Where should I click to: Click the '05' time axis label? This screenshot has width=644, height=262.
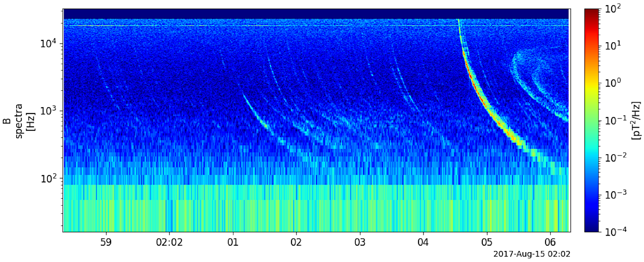(x=487, y=242)
